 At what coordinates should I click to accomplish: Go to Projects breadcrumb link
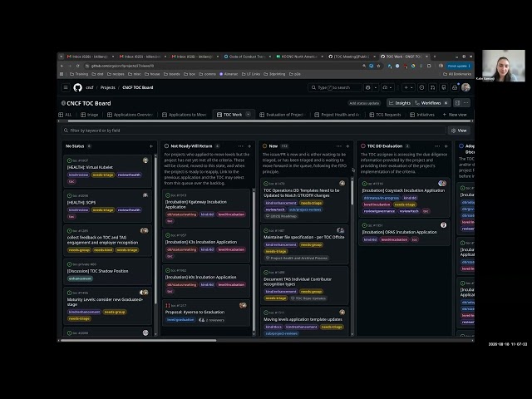click(x=108, y=87)
